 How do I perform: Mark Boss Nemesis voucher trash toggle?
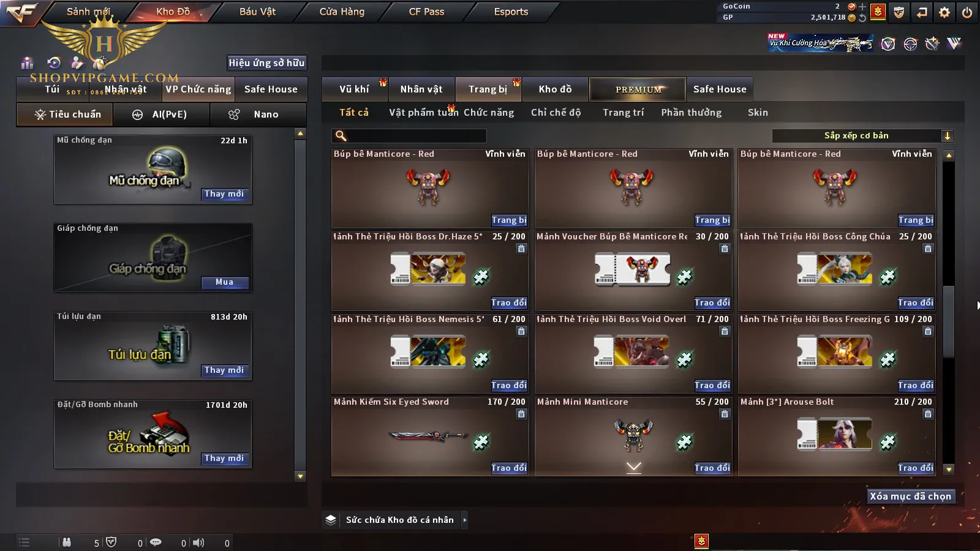coord(521,331)
